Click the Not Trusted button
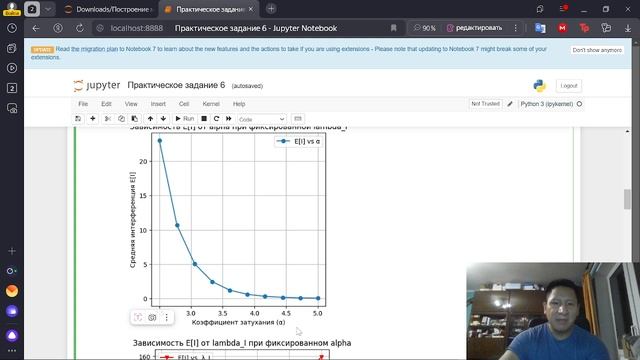 [485, 104]
